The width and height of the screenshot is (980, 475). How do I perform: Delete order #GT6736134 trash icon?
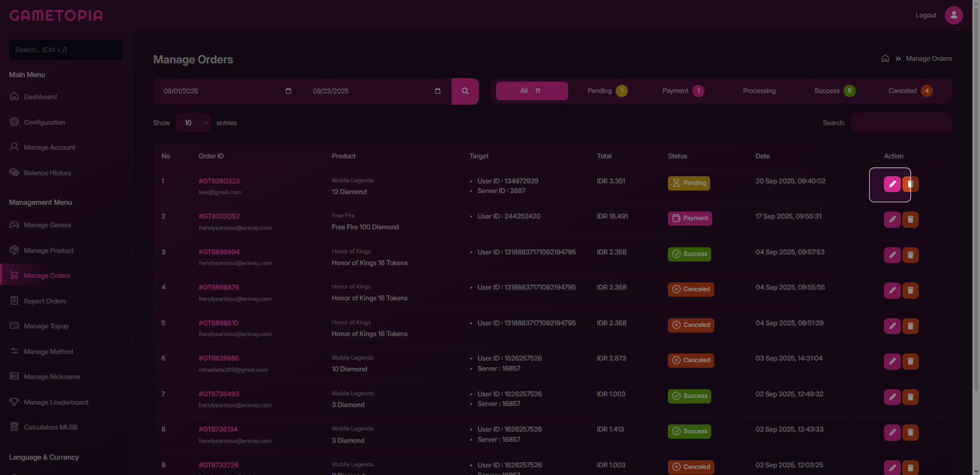pos(911,433)
